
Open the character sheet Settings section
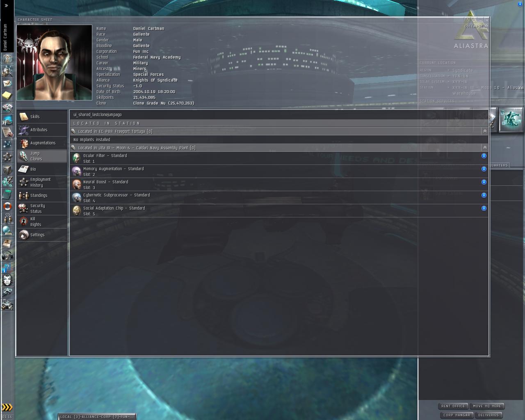42,235
